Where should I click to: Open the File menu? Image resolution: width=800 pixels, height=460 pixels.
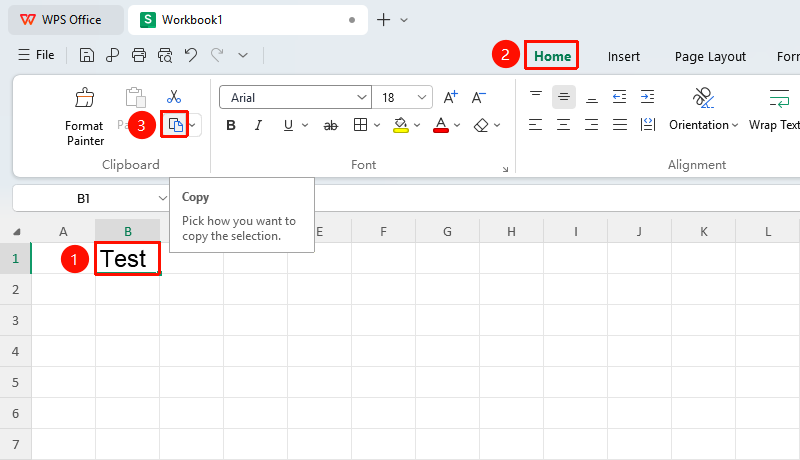coord(36,55)
